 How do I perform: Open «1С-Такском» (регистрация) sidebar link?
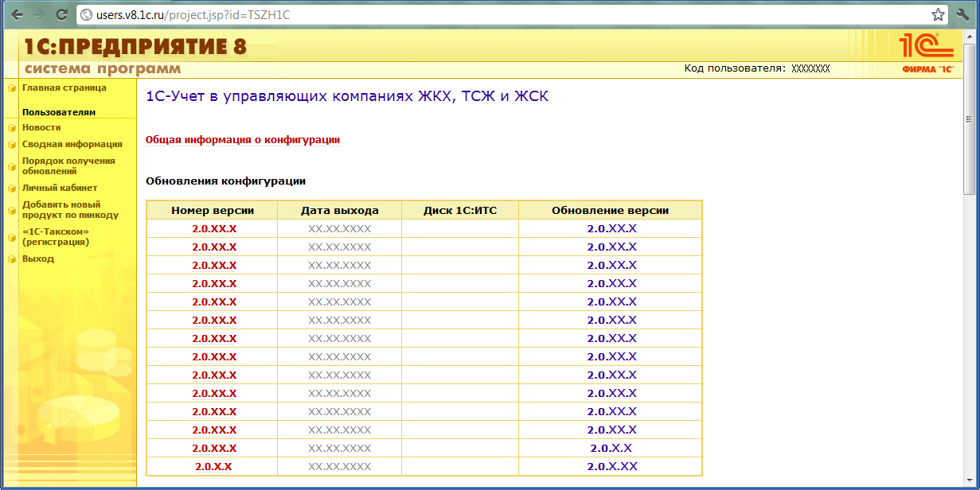point(56,236)
